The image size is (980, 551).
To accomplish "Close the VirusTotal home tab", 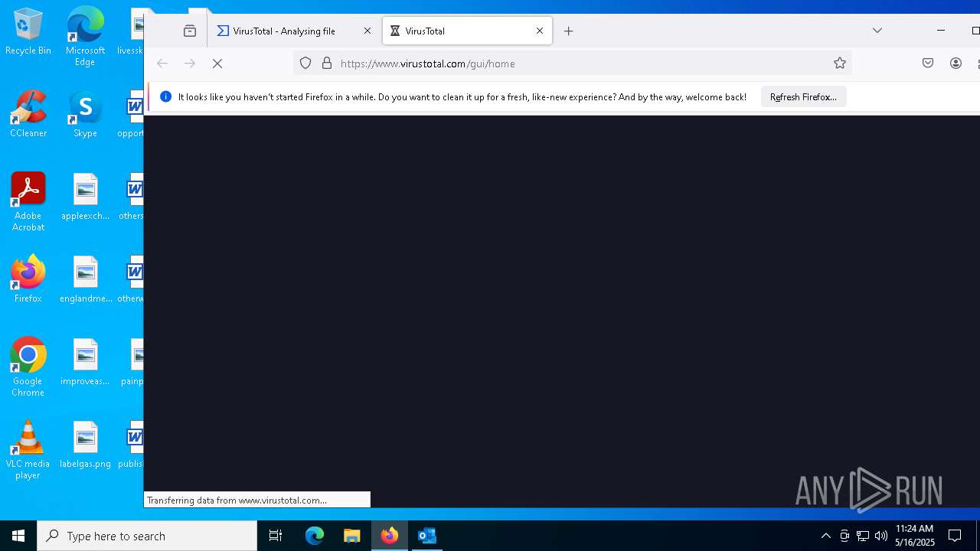I will pyautogui.click(x=540, y=31).
